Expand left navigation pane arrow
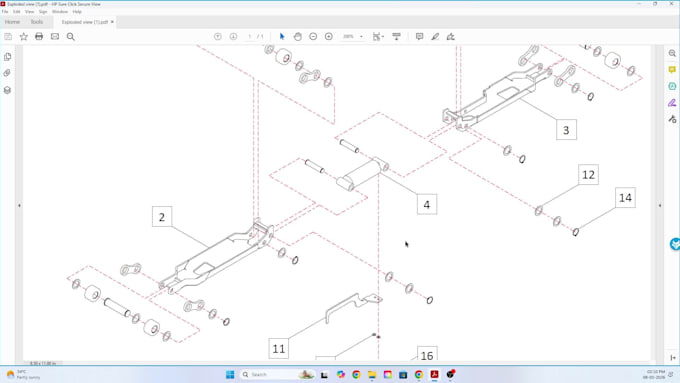This screenshot has height=383, width=680. 19,206
